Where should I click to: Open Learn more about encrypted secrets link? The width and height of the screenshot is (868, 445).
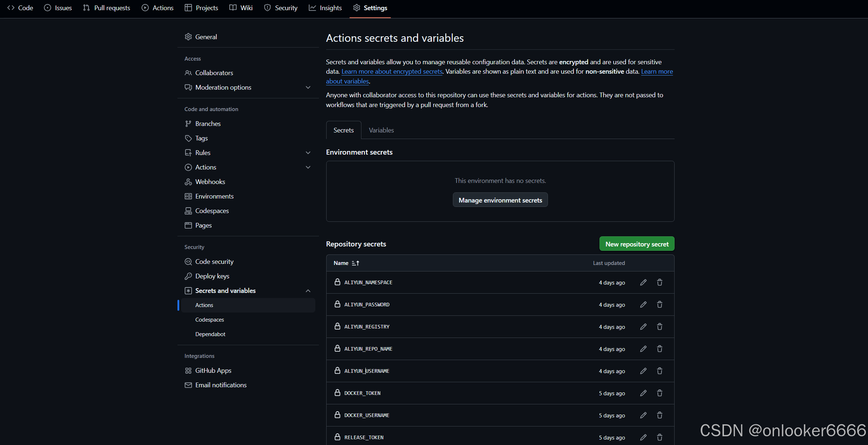(x=392, y=72)
